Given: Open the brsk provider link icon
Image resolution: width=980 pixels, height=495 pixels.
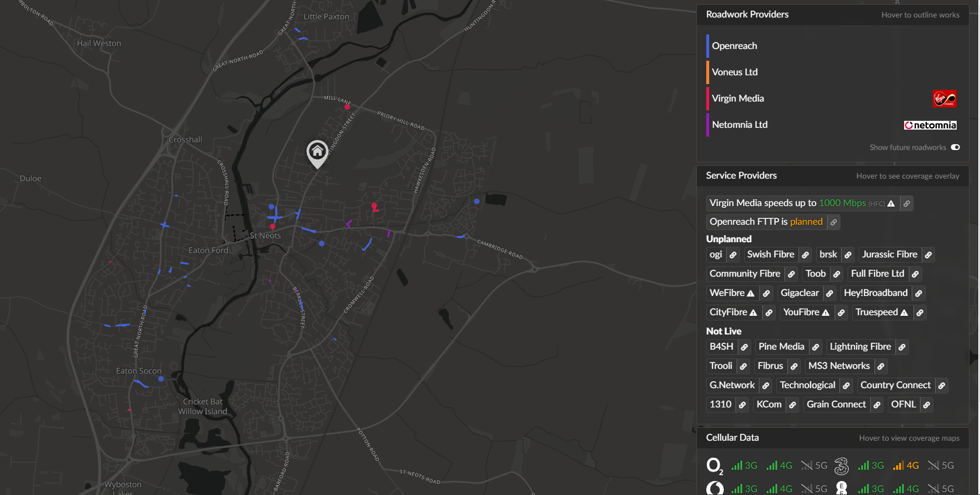Looking at the screenshot, I should 848,255.
